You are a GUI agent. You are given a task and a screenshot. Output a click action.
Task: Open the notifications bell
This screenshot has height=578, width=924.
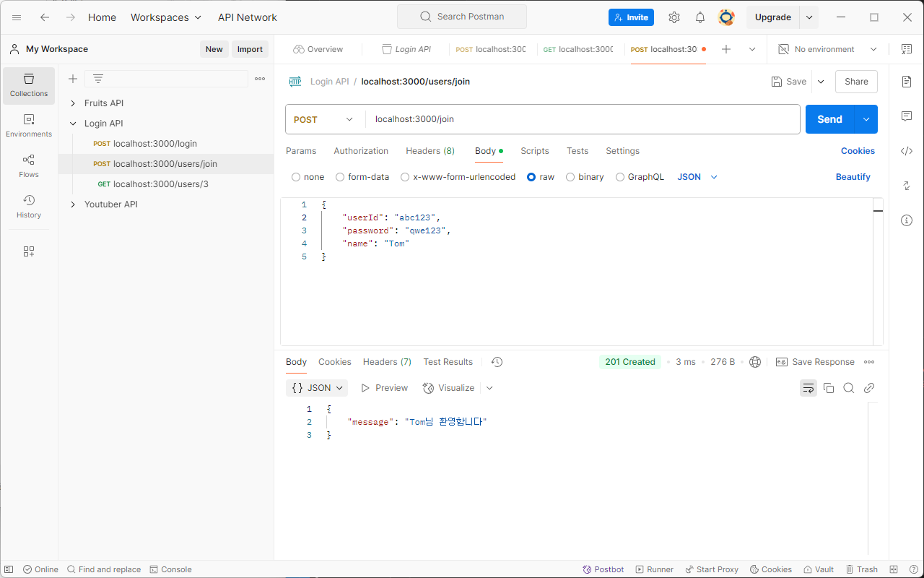pyautogui.click(x=700, y=17)
